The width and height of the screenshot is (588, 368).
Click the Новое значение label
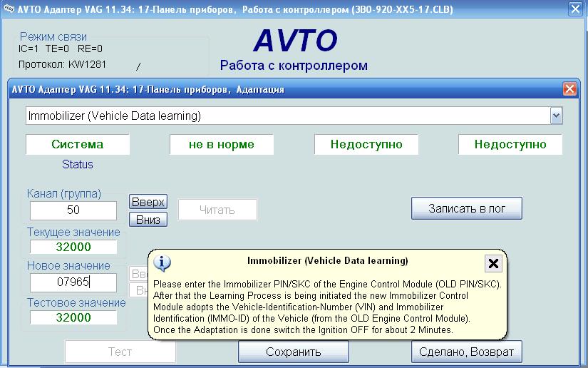(x=68, y=265)
